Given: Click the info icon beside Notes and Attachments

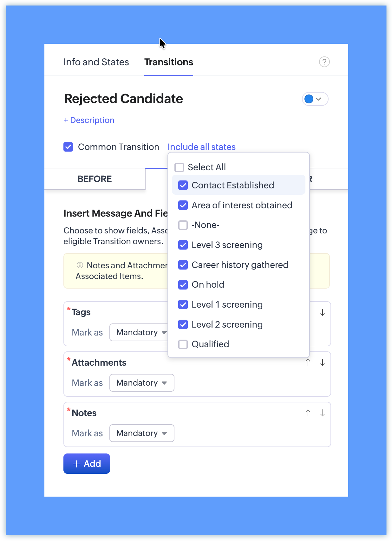Looking at the screenshot, I should pos(80,265).
